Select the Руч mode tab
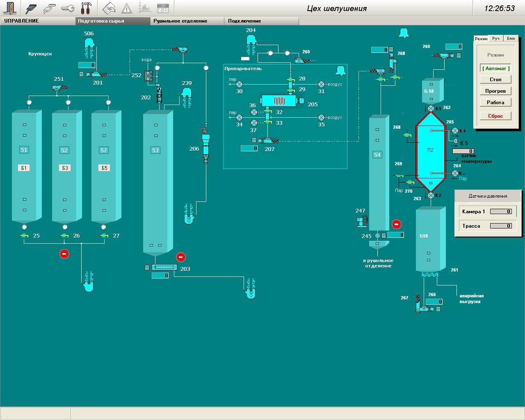The image size is (525, 420). tap(496, 39)
